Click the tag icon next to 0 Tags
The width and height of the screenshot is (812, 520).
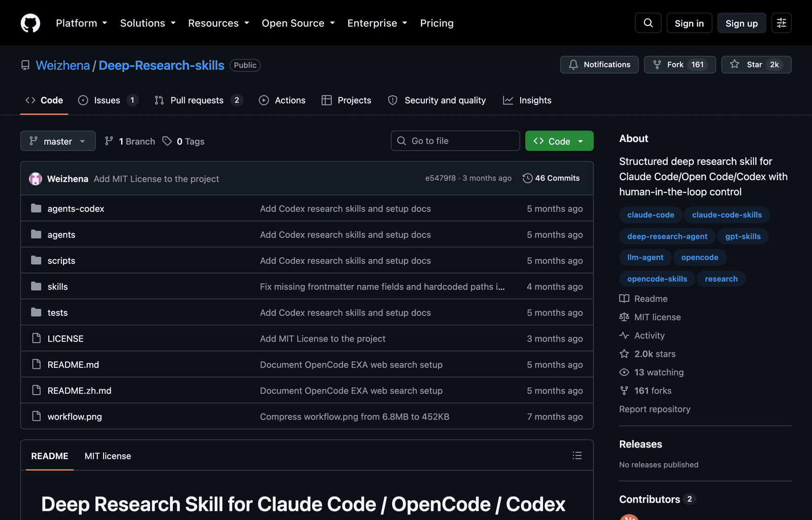tap(167, 141)
